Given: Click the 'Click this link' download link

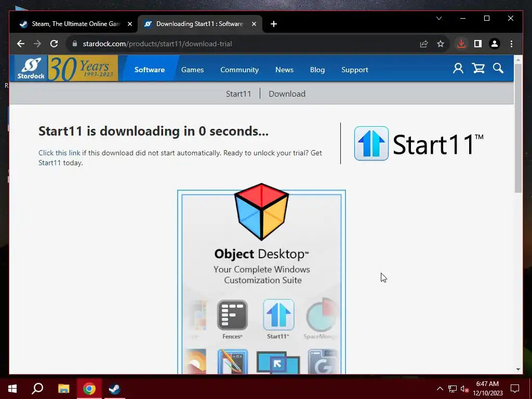Looking at the screenshot, I should [59, 153].
